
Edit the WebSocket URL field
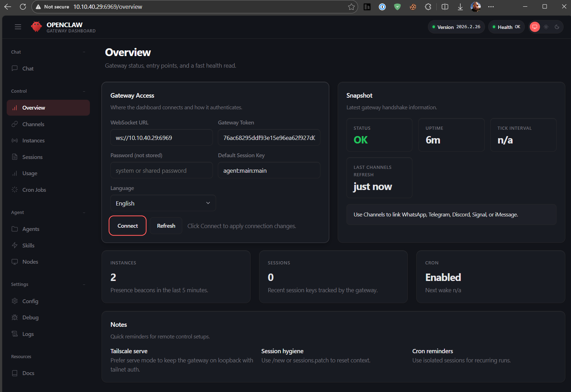click(x=161, y=137)
